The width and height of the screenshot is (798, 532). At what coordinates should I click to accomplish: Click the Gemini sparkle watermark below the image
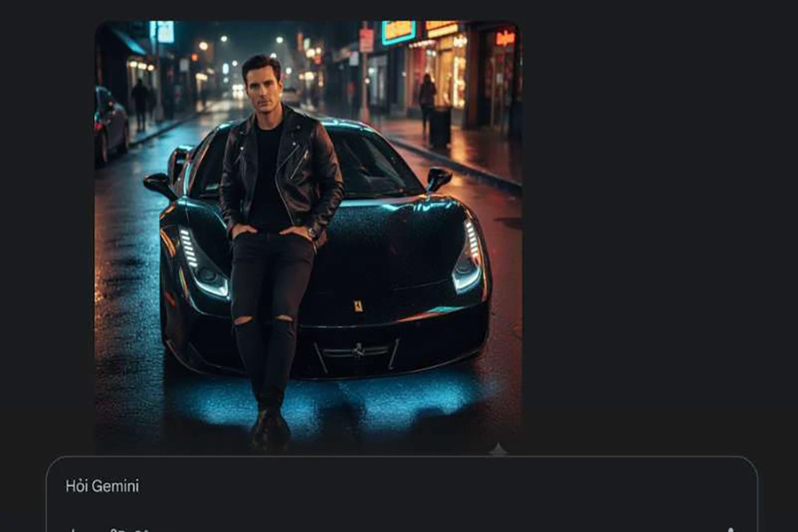pyautogui.click(x=498, y=450)
